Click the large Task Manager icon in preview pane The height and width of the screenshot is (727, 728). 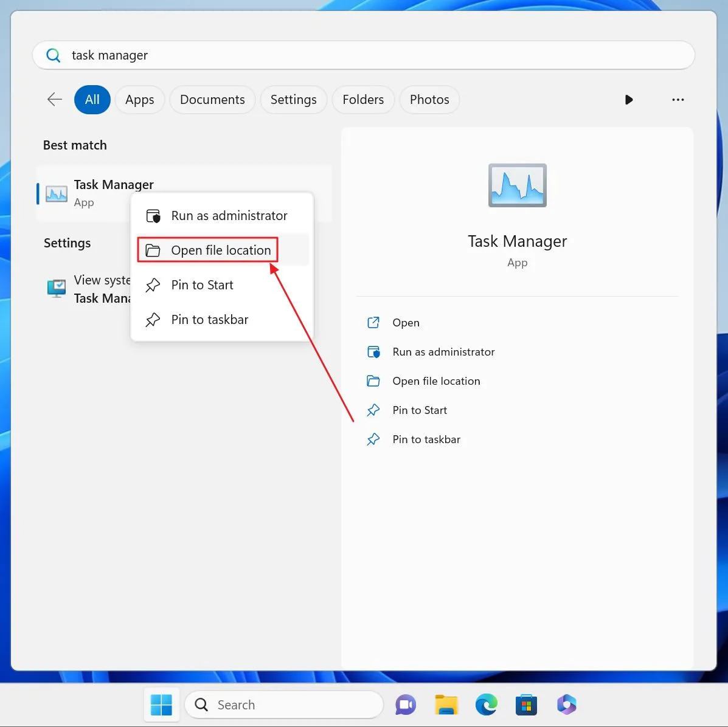click(517, 185)
